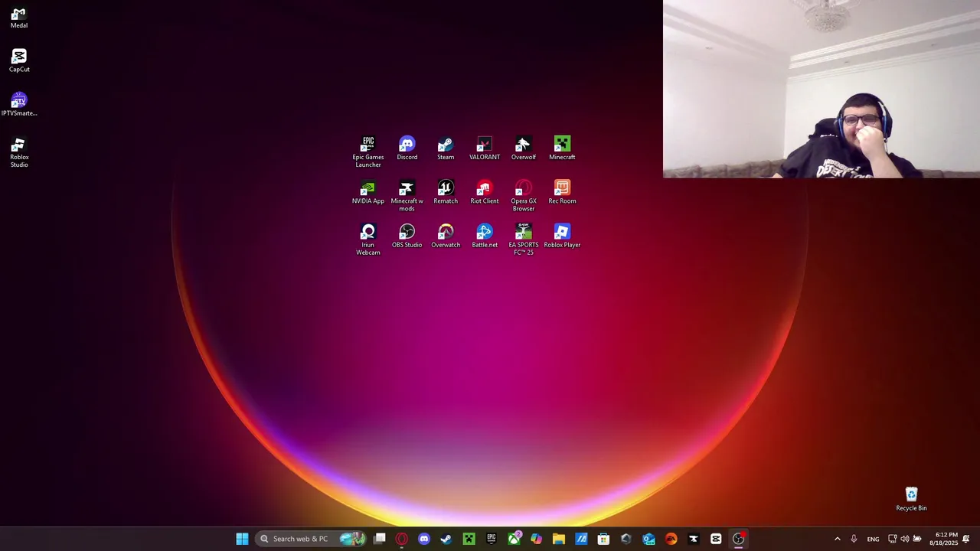
Task: Select the Roblox Player desktop icon
Action: (x=562, y=236)
